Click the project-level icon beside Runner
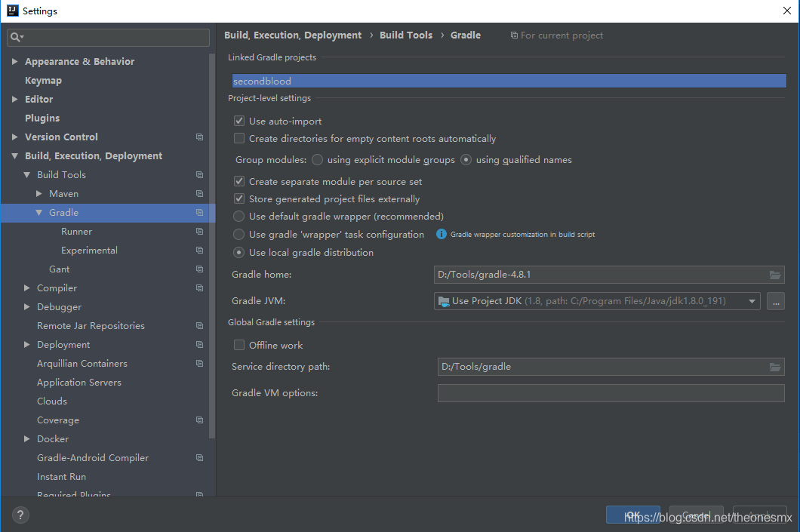The width and height of the screenshot is (800, 532). click(x=199, y=232)
